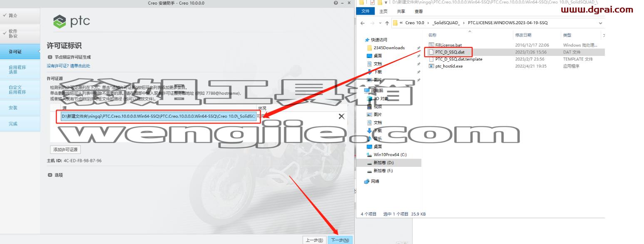The width and height of the screenshot is (644, 244).
Task: Expand hidden breadcrumb folders chevron
Action: pyautogui.click(x=401, y=23)
